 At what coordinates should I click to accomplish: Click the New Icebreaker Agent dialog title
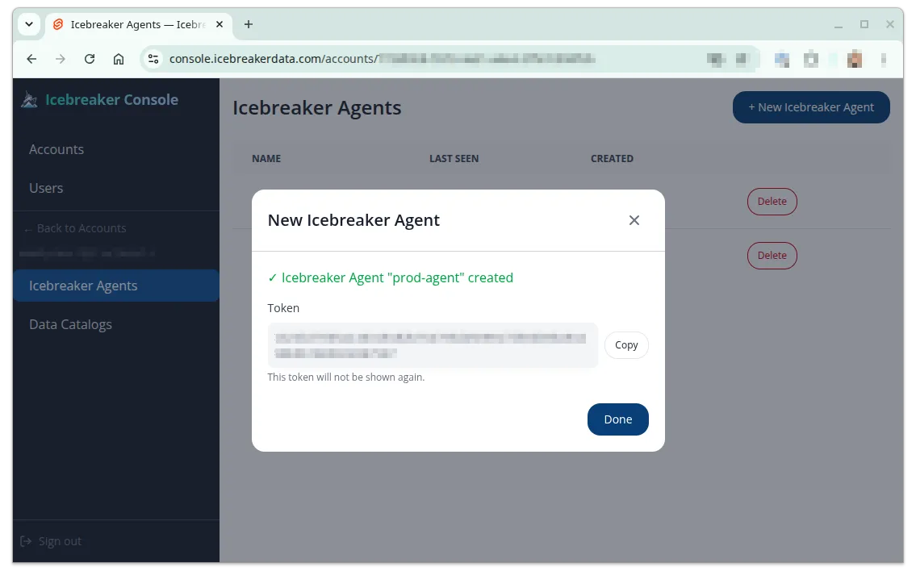[x=353, y=220]
